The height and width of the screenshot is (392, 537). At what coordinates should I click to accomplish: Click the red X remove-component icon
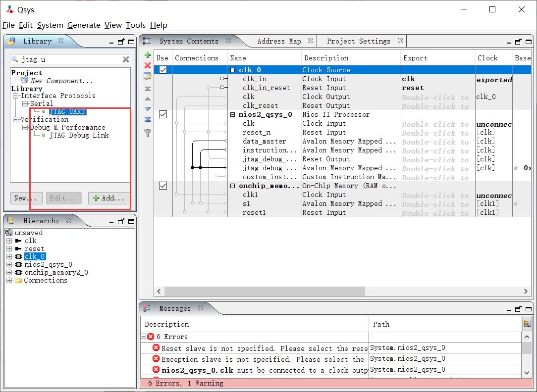(148, 65)
